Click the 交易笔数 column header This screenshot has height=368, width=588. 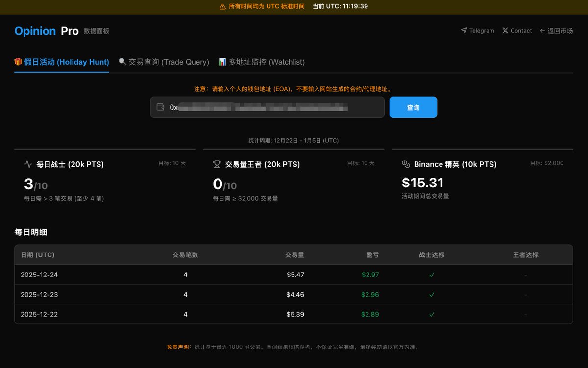[185, 255]
